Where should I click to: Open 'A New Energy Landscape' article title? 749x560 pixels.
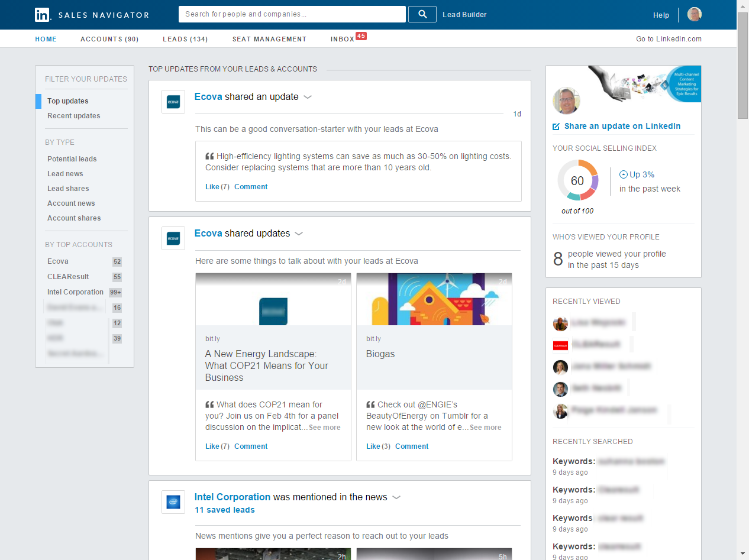pyautogui.click(x=267, y=365)
